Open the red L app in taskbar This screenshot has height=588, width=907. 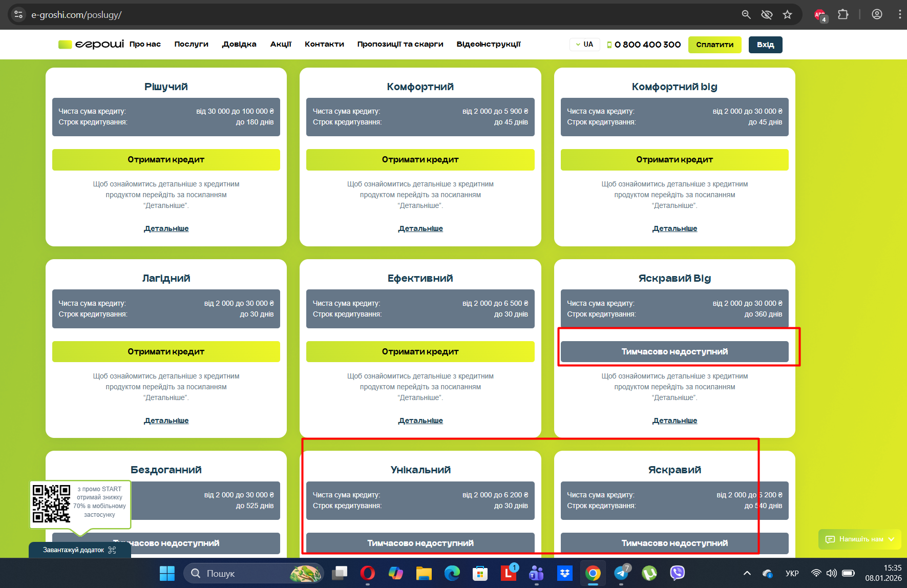pos(509,573)
